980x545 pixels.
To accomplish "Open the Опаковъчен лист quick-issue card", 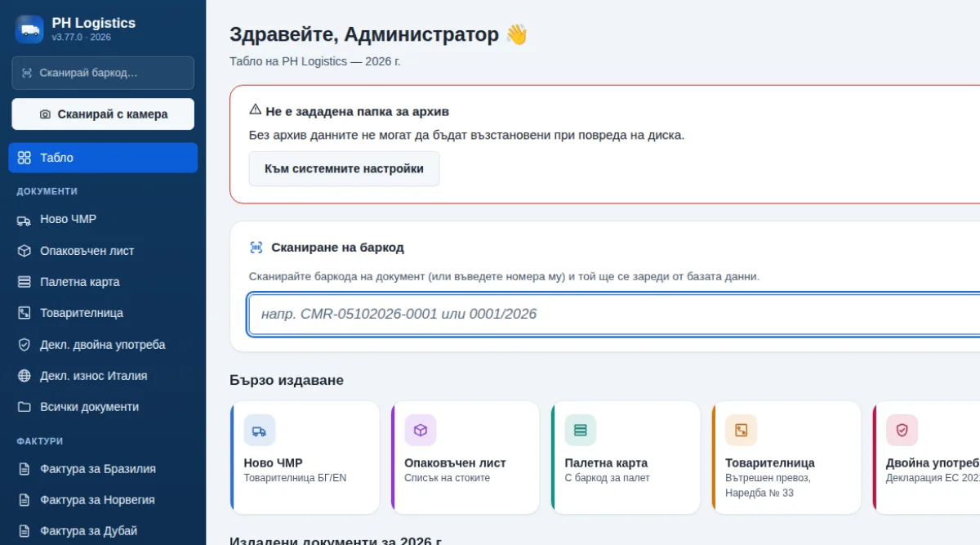I will (x=465, y=458).
